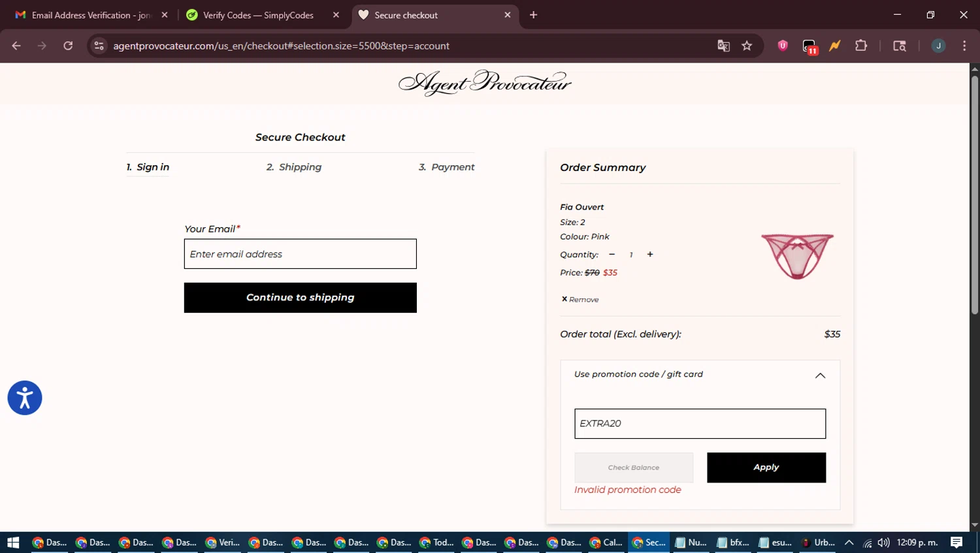Decrease quantity with the minus icon
The height and width of the screenshot is (553, 980).
point(612,255)
